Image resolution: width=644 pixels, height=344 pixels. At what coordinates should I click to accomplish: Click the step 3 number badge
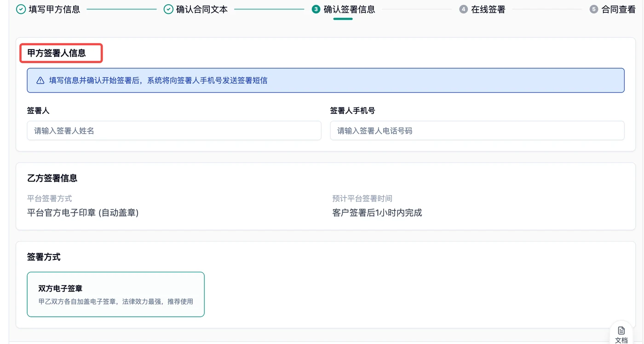[316, 9]
